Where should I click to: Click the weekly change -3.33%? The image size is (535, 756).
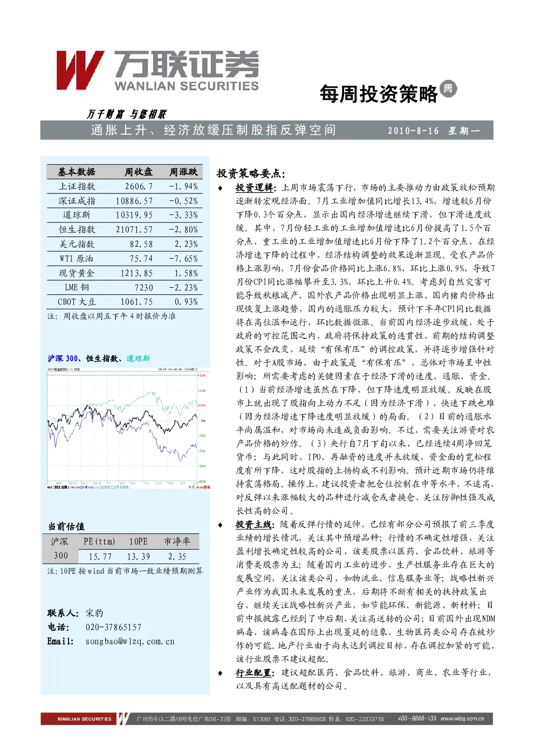pos(183,215)
